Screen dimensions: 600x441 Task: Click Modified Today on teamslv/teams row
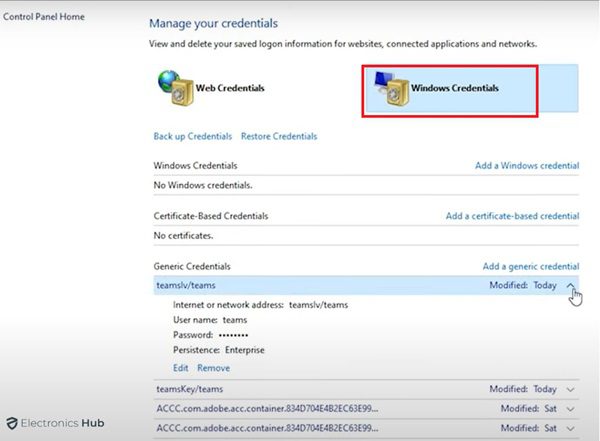coord(523,285)
